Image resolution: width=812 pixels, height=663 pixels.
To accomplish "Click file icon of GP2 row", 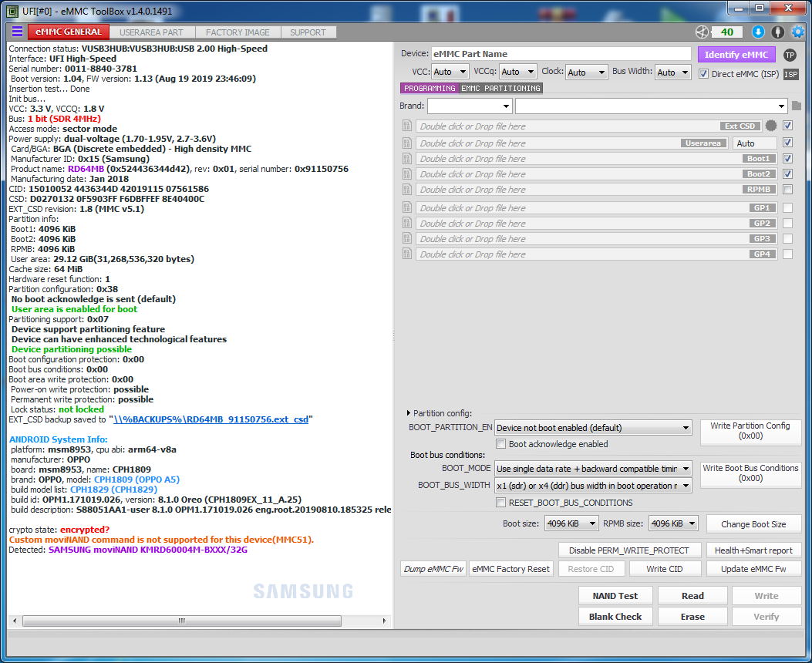I will (x=407, y=223).
